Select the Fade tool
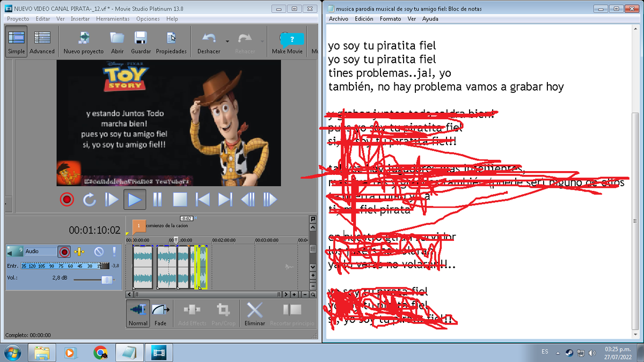Viewport: 644px width, 362px height. click(160, 314)
